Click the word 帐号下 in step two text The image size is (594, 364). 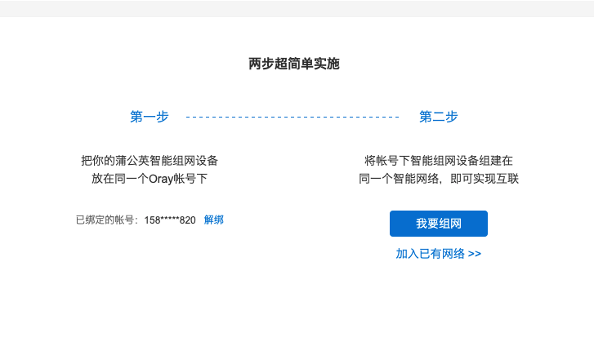point(394,160)
